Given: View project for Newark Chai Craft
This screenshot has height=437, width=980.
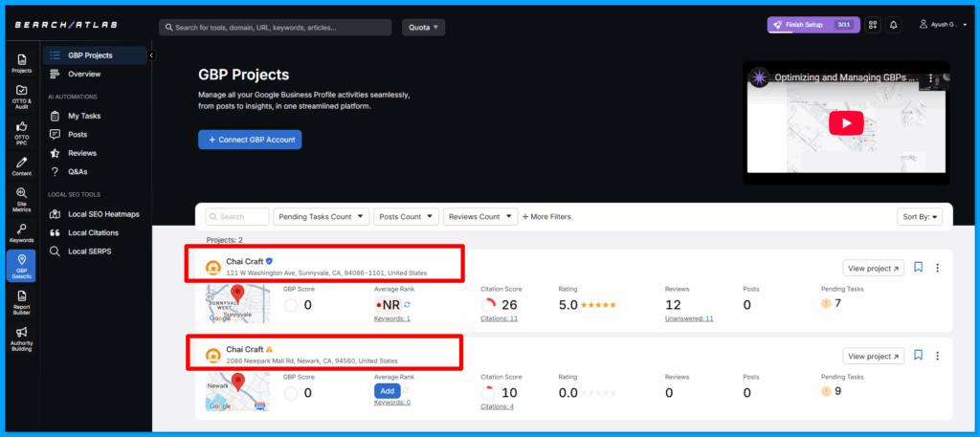Looking at the screenshot, I should point(873,357).
